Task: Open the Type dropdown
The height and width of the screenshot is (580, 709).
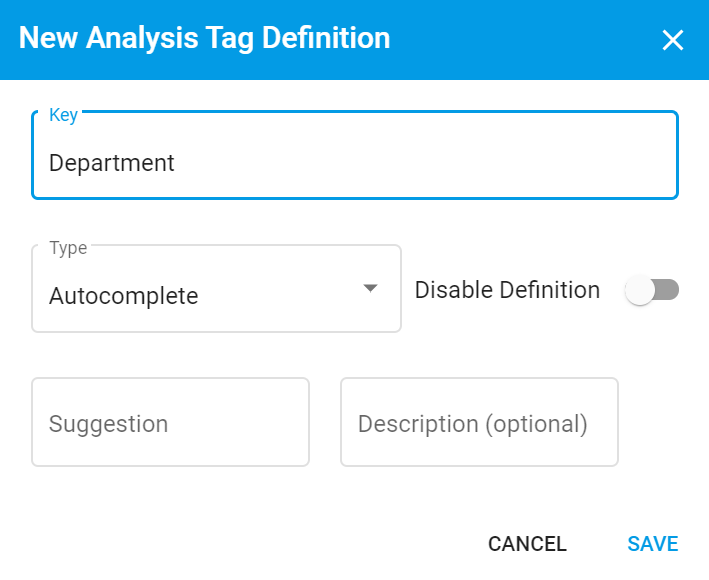Action: click(x=216, y=289)
